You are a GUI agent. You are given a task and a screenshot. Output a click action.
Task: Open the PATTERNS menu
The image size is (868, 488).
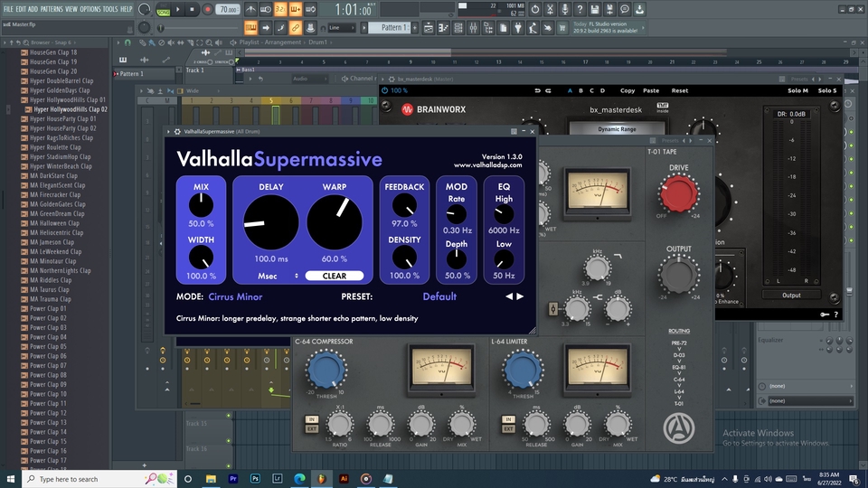click(x=51, y=9)
